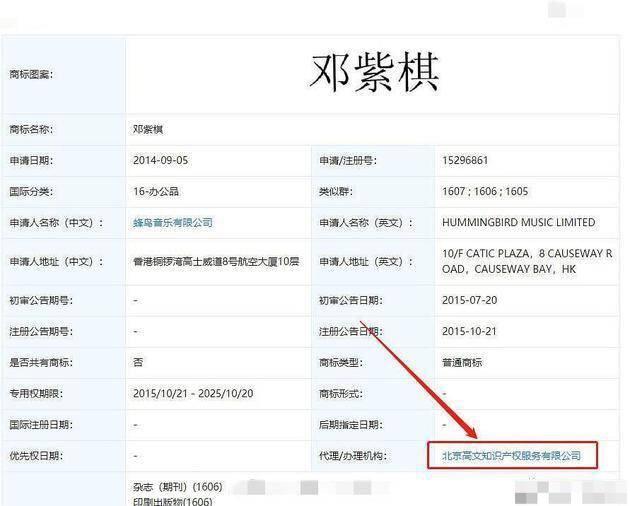This screenshot has height=506, width=630.
Task: Select trademark type value 普通商标
Action: 462,363
